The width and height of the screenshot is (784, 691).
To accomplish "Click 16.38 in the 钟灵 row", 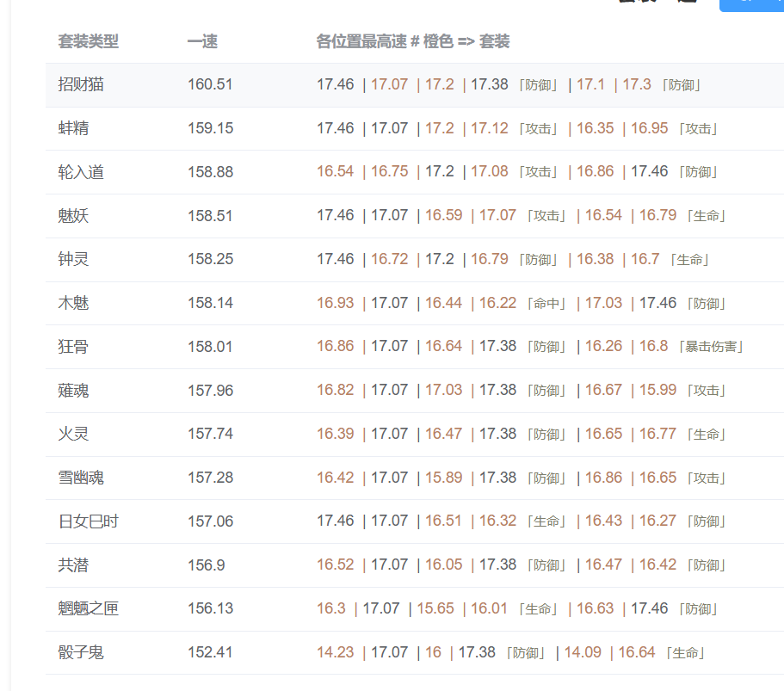I will coord(595,259).
